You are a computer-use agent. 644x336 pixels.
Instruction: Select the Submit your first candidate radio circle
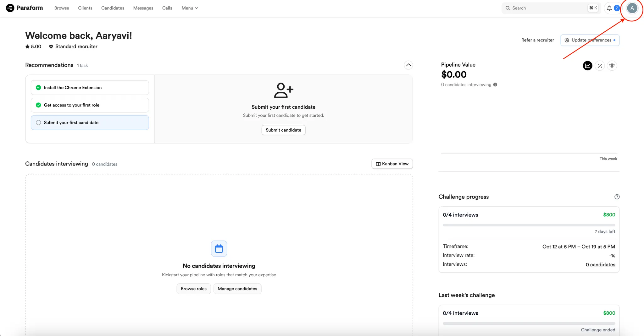(38, 123)
